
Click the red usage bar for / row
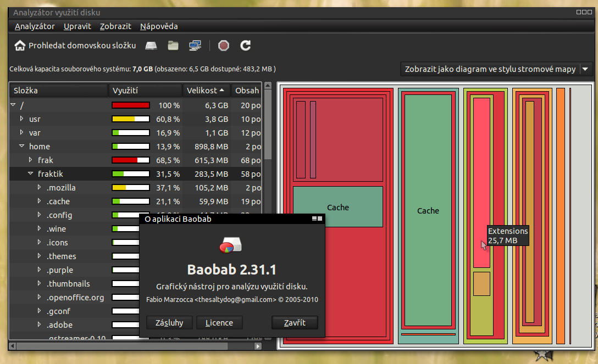130,105
